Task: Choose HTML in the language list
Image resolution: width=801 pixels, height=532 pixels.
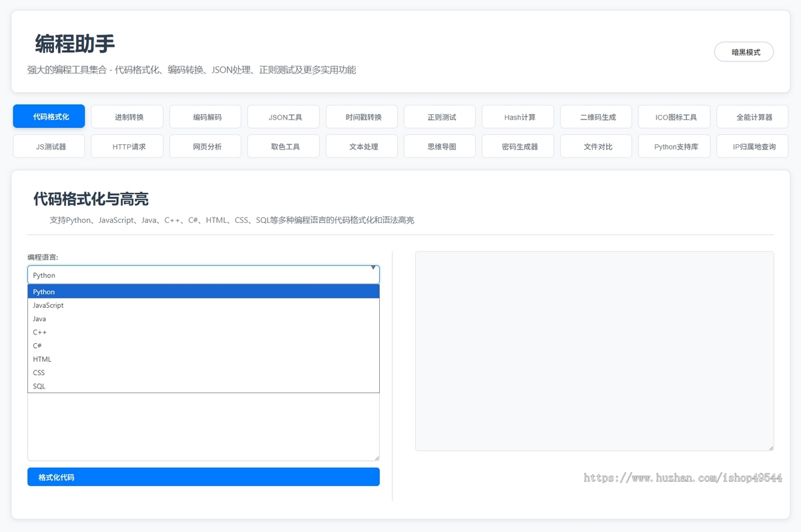Action: [x=204, y=359]
